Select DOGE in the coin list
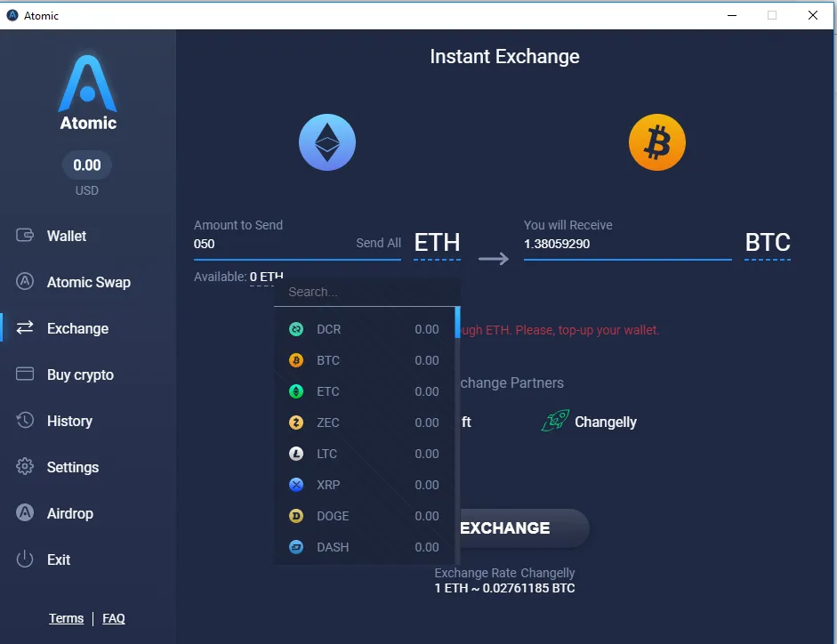 coord(364,516)
